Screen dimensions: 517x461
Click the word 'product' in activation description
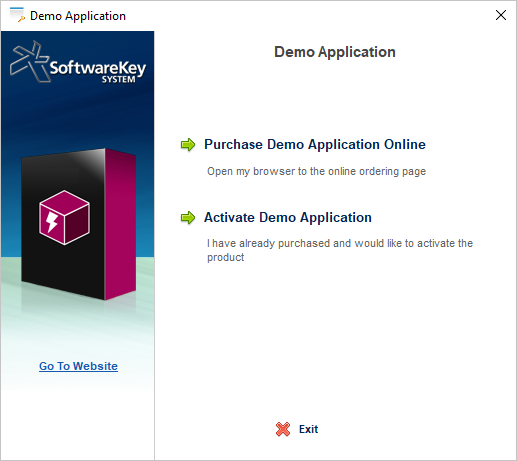click(225, 257)
